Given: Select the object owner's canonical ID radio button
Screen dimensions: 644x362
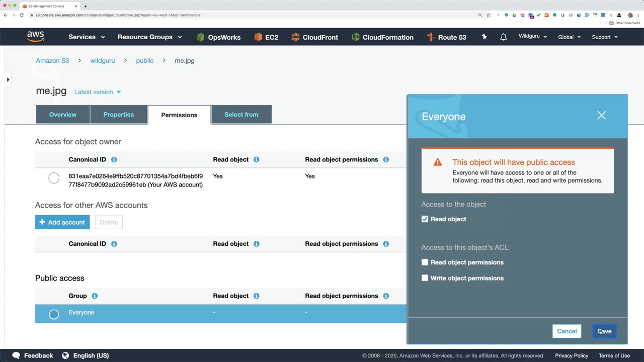Looking at the screenshot, I should [x=54, y=178].
